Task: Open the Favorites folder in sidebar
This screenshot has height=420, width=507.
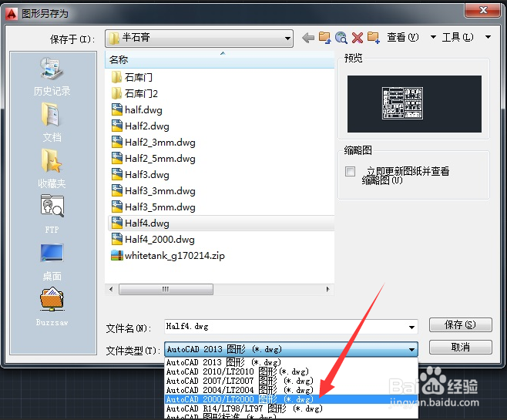Action: click(x=51, y=161)
